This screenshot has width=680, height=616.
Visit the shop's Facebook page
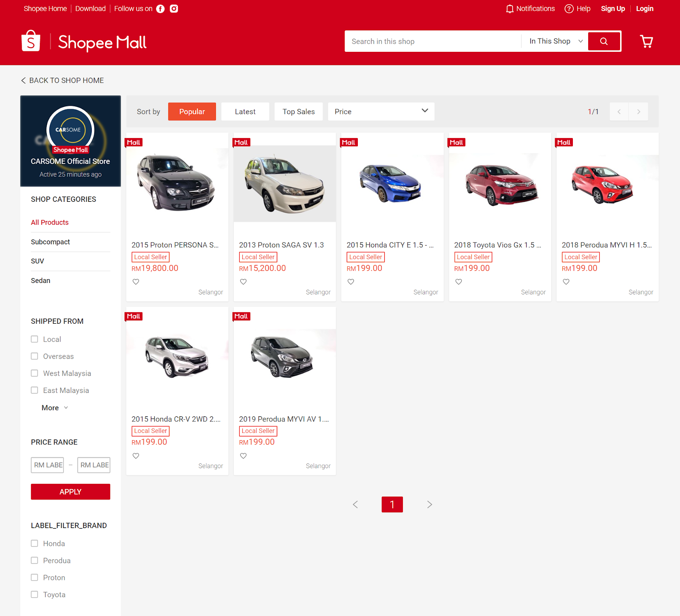[160, 8]
